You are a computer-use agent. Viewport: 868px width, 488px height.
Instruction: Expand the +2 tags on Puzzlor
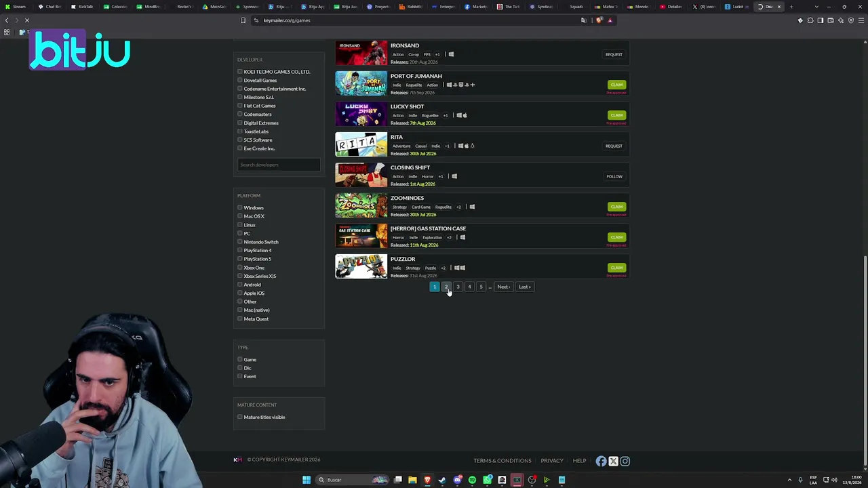(443, 268)
